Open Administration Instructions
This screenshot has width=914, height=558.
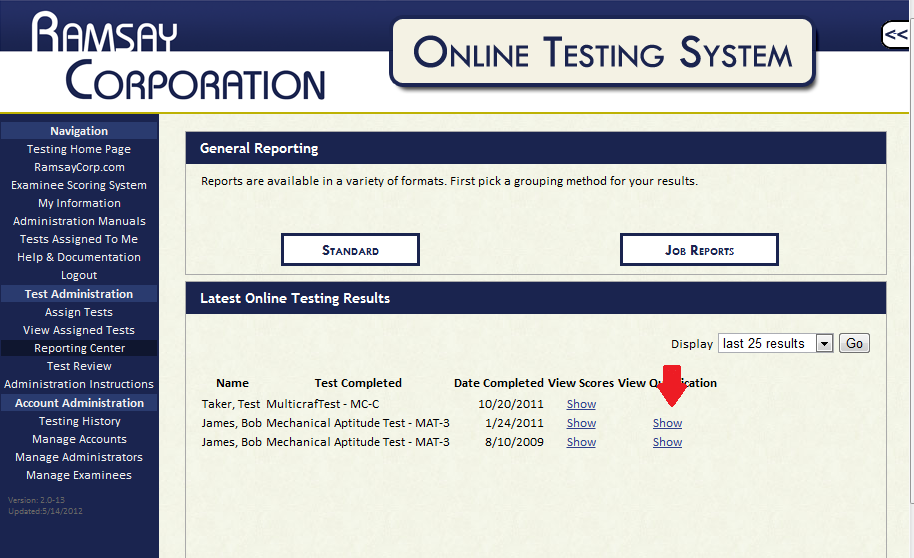click(x=79, y=384)
